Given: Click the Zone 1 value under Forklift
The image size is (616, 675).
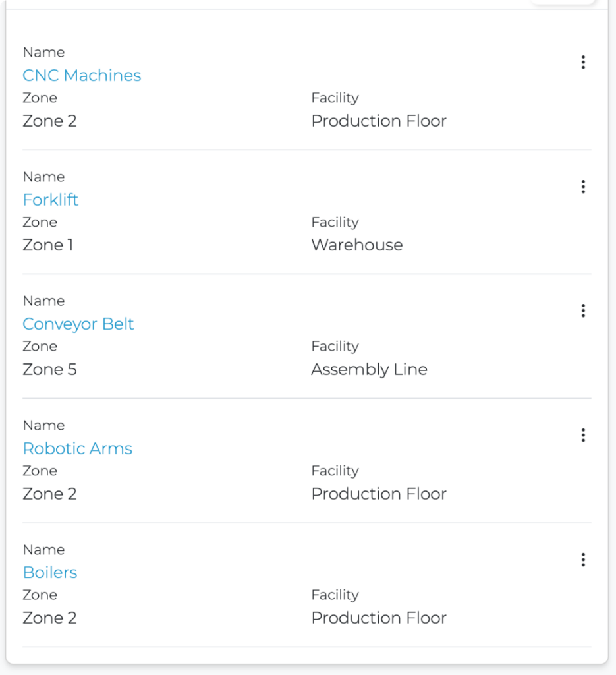Looking at the screenshot, I should pyautogui.click(x=48, y=245).
